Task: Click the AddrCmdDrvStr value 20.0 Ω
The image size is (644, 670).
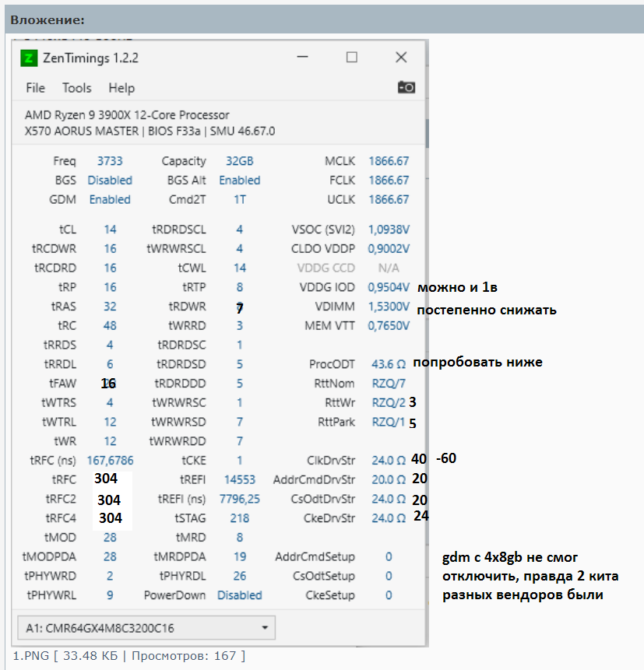Action: click(389, 479)
